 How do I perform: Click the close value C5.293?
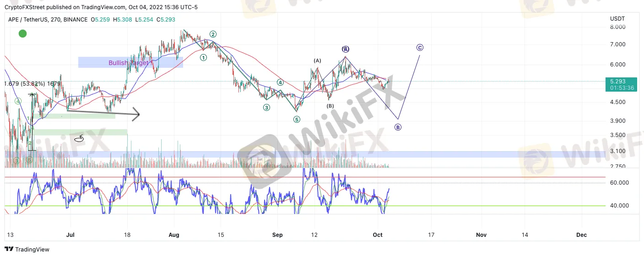pyautogui.click(x=166, y=20)
